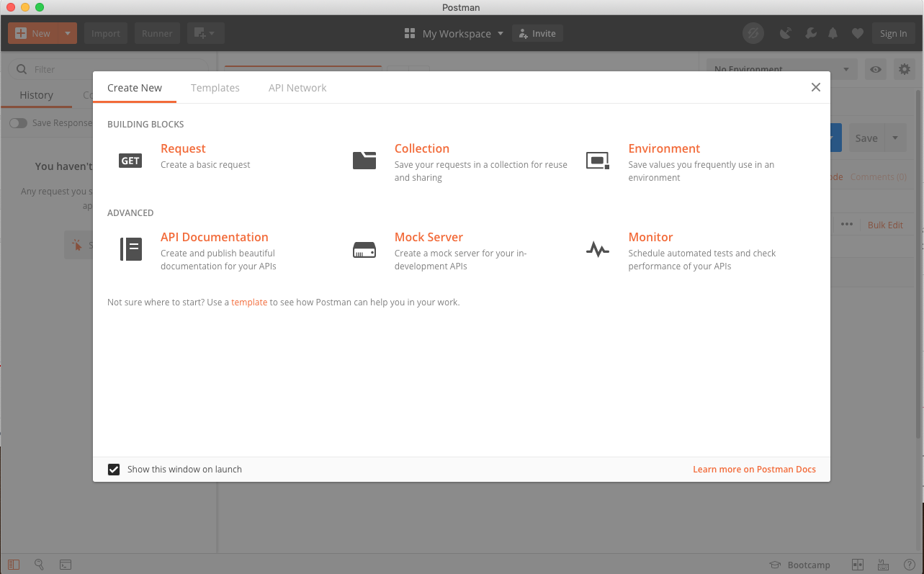Open the No Environment dropdown

pos(782,69)
